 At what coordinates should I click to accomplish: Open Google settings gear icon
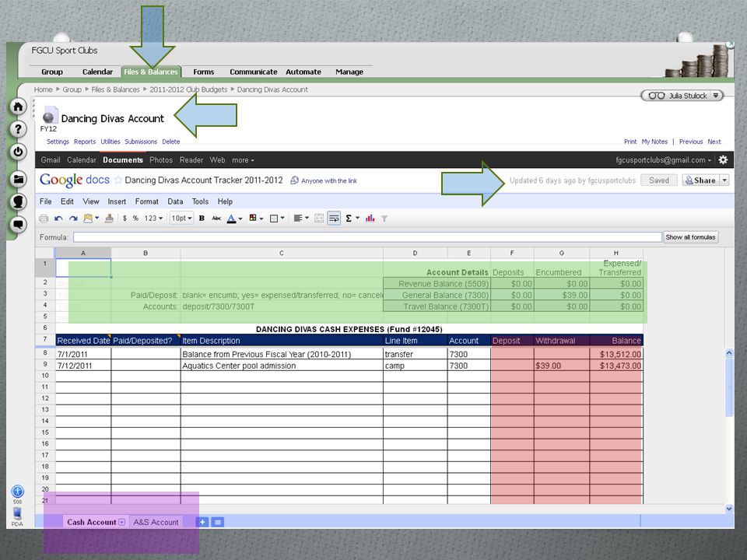click(x=723, y=160)
